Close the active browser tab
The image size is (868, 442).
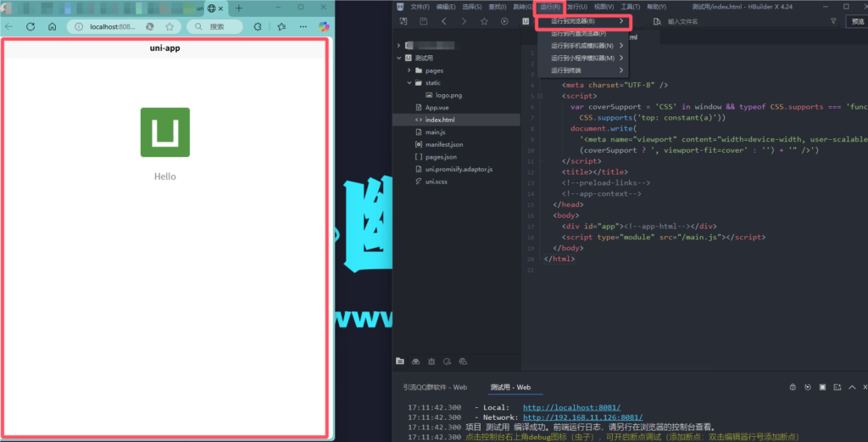click(x=220, y=8)
